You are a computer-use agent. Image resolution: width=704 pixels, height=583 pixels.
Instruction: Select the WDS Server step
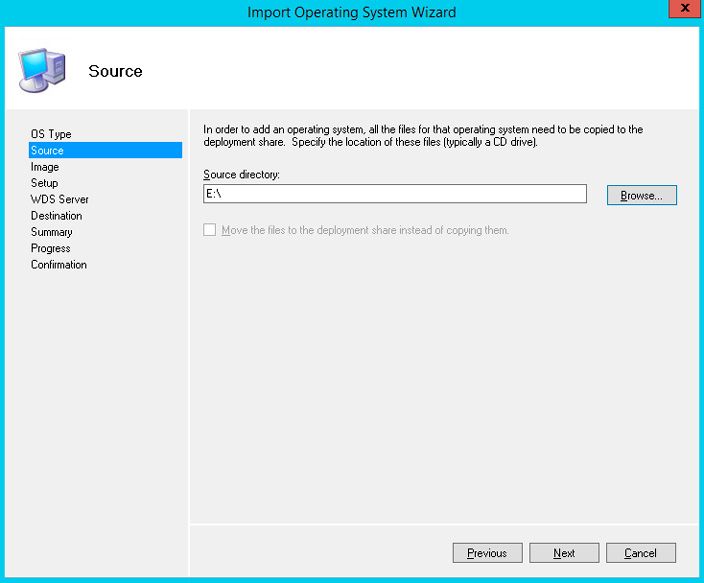point(59,199)
